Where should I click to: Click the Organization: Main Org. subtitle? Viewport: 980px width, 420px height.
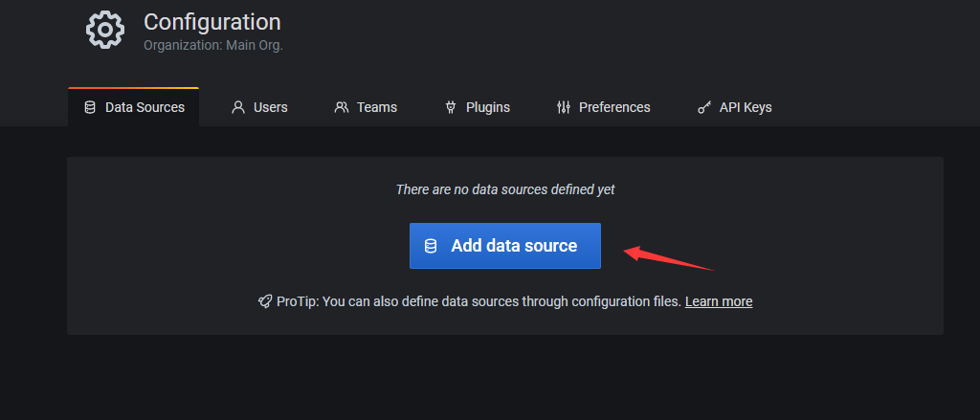tap(212, 45)
